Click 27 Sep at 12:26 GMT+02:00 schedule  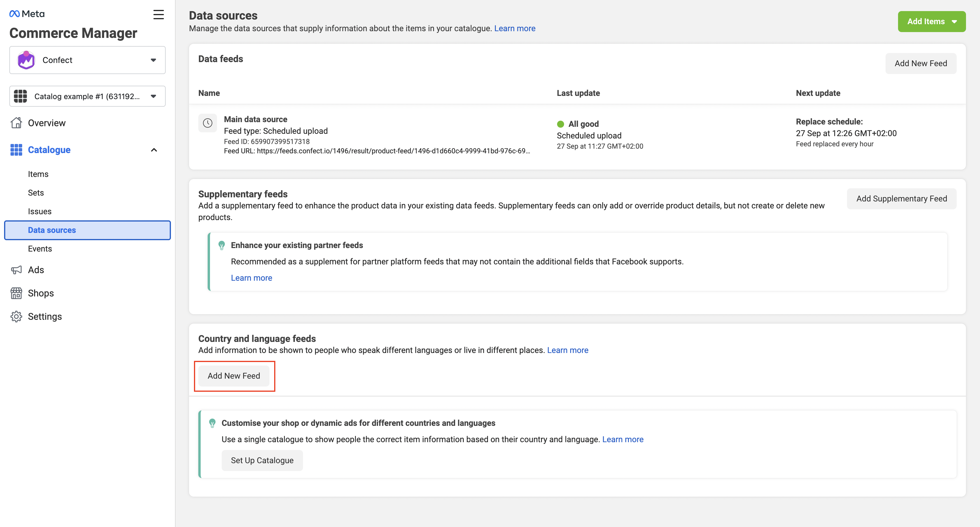tap(846, 133)
